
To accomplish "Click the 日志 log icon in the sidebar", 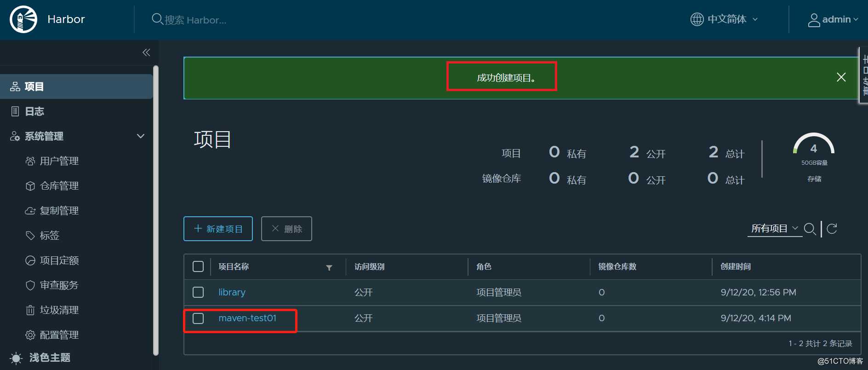I will [x=15, y=111].
